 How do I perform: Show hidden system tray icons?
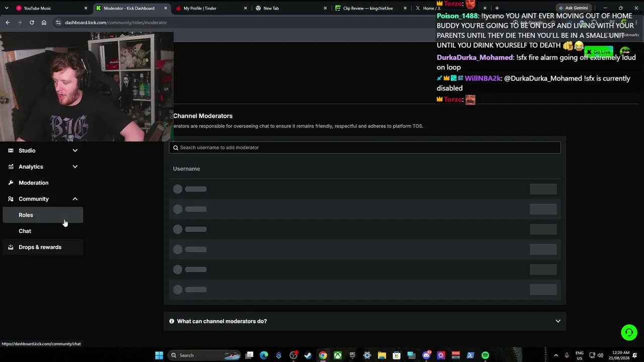[x=556, y=355]
